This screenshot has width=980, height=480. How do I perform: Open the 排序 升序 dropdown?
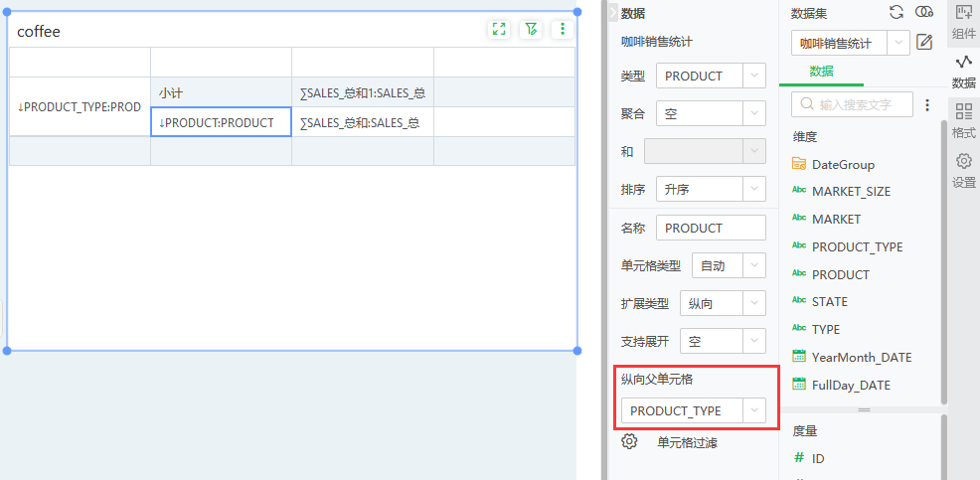[x=753, y=189]
